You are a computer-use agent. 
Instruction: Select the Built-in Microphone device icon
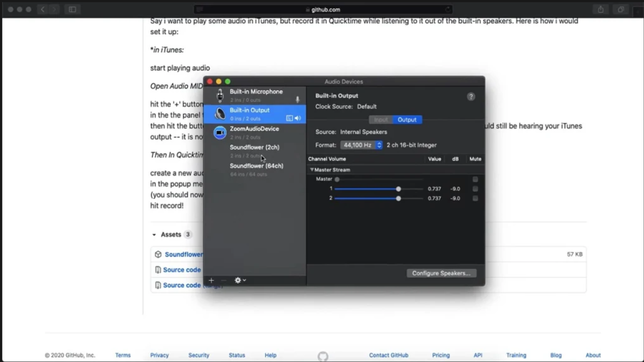pyautogui.click(x=220, y=96)
